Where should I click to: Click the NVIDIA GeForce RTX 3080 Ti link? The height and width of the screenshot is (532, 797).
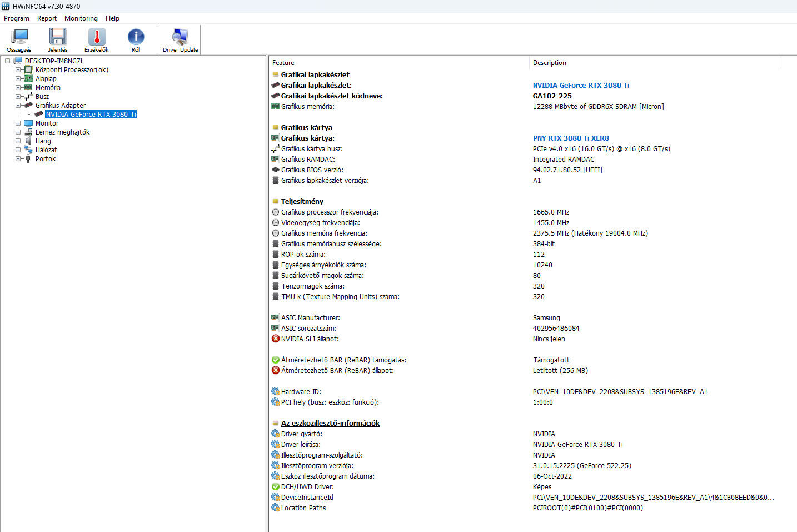(x=581, y=85)
